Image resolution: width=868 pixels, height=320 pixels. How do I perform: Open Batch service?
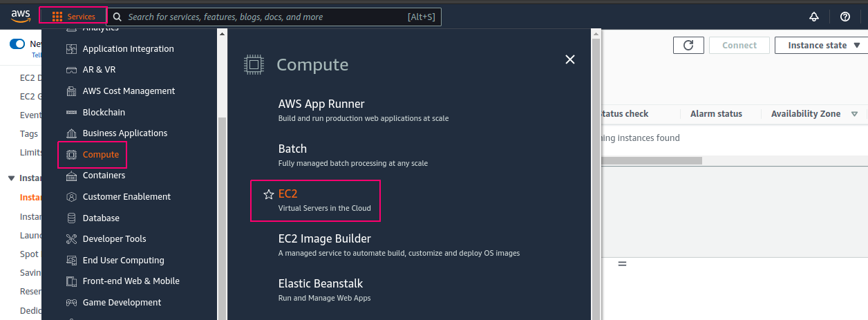pyautogui.click(x=292, y=149)
